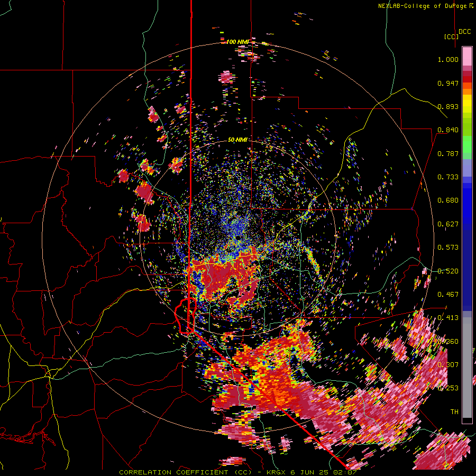
Task: Pick the bright green segment of the color bar
Action: coord(467,144)
